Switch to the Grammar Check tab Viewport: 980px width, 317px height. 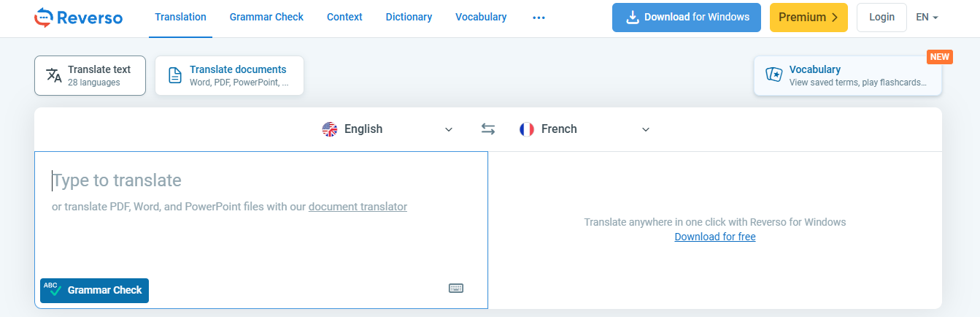coord(266,18)
